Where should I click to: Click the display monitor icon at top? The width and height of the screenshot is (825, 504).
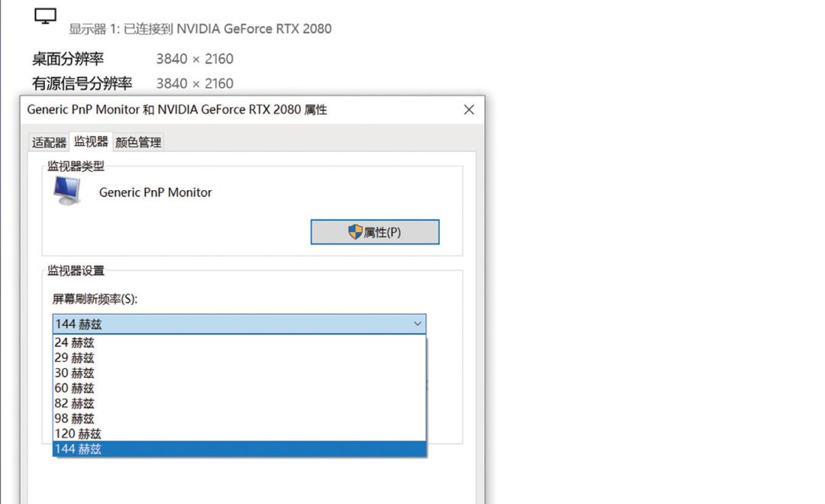[x=46, y=16]
